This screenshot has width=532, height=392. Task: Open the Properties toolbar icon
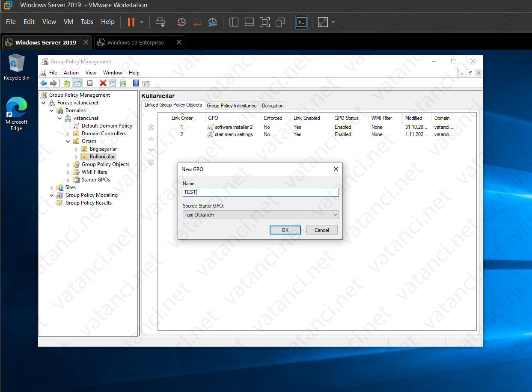pyautogui.click(x=113, y=83)
